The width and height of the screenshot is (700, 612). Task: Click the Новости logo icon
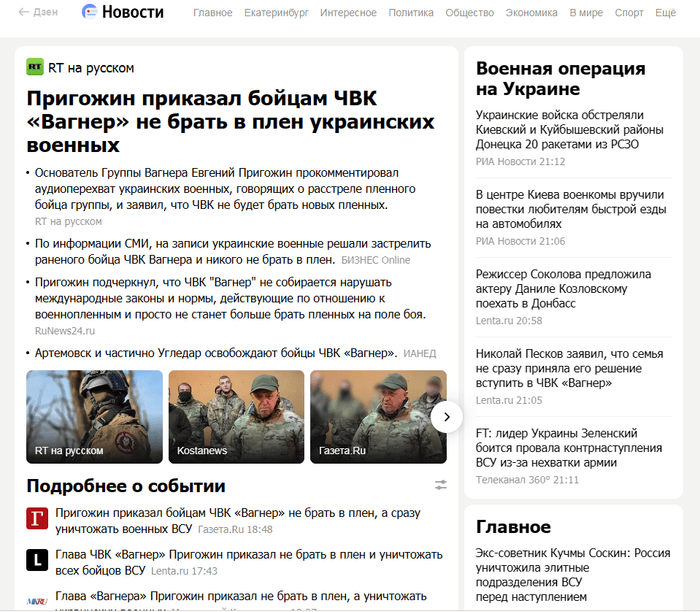pos(89,12)
